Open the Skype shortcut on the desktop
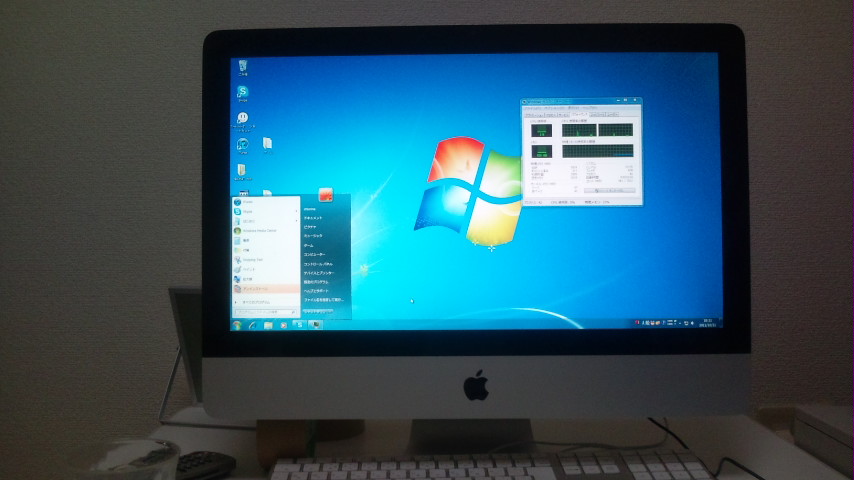The width and height of the screenshot is (854, 480). 242,92
